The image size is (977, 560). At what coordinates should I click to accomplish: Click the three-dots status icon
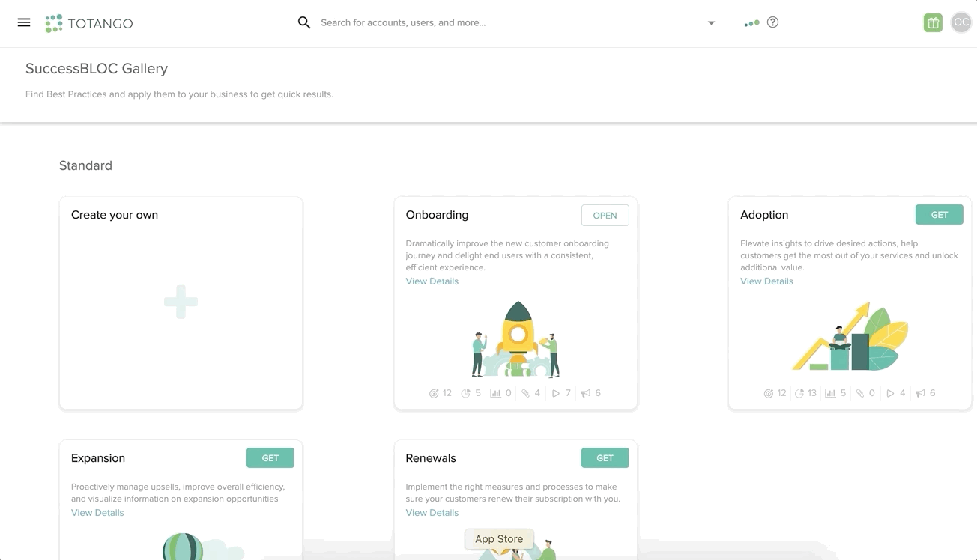(x=751, y=23)
